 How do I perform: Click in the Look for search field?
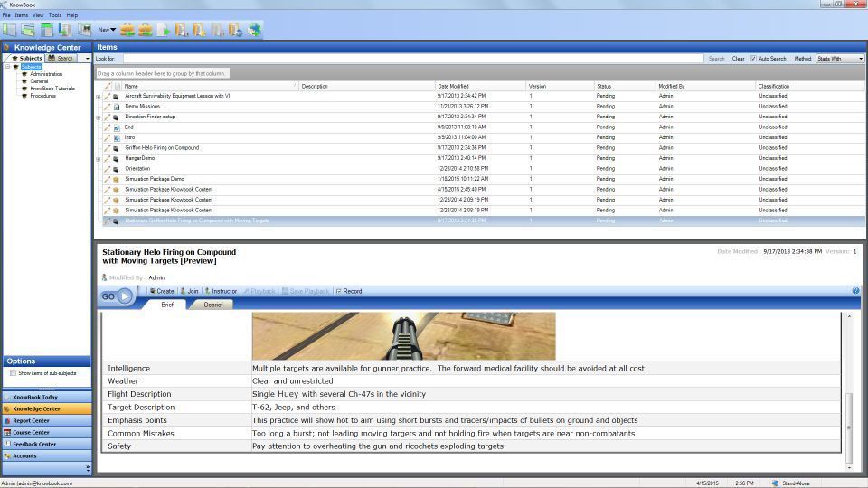(407, 59)
